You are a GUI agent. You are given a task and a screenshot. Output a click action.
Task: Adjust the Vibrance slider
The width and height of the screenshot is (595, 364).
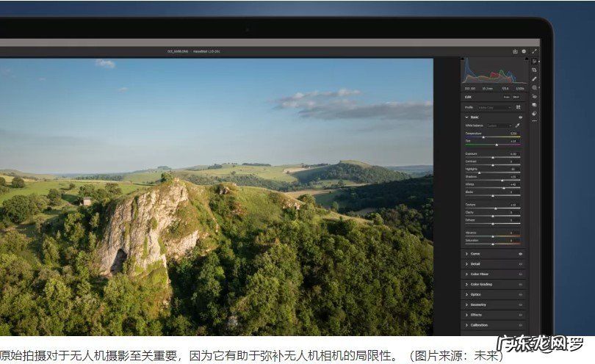click(493, 236)
